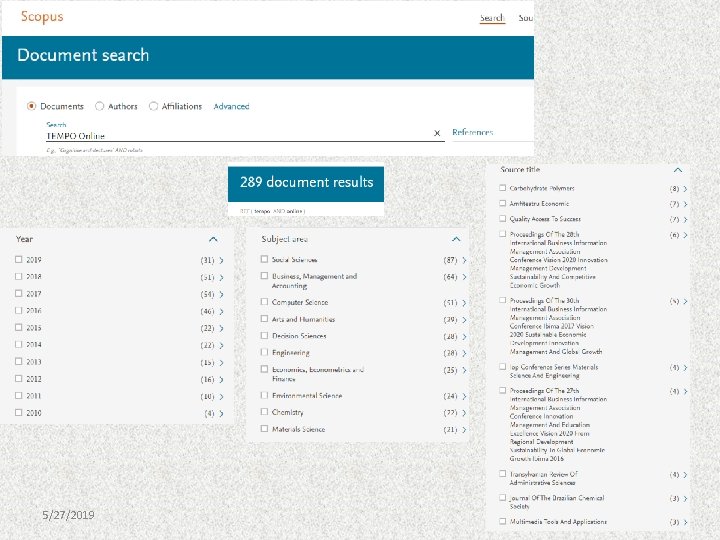Screen dimensions: 720x540
Task: Check the Engineering subject checkbox
Action: (264, 352)
